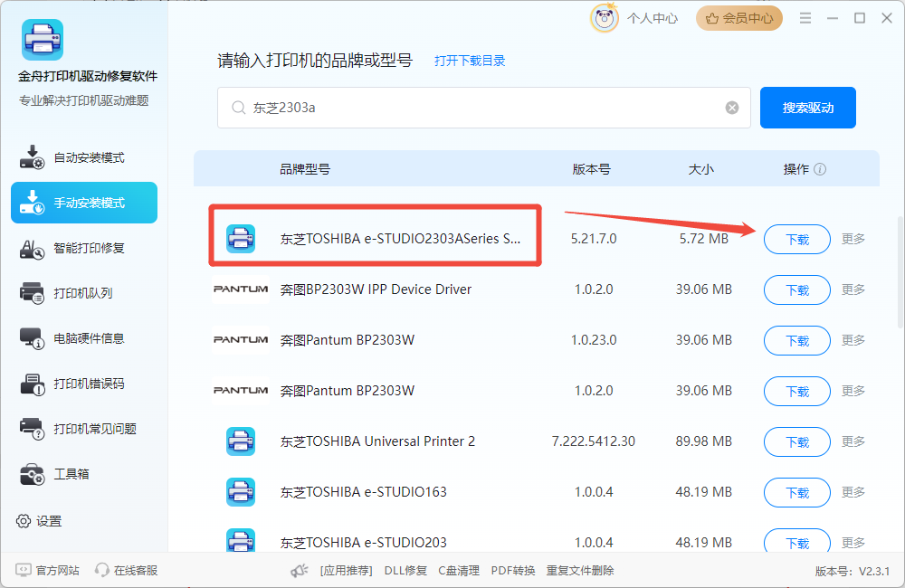
Task: Expand 更多 for e-STUDIO2303ASeries row
Action: click(x=853, y=239)
